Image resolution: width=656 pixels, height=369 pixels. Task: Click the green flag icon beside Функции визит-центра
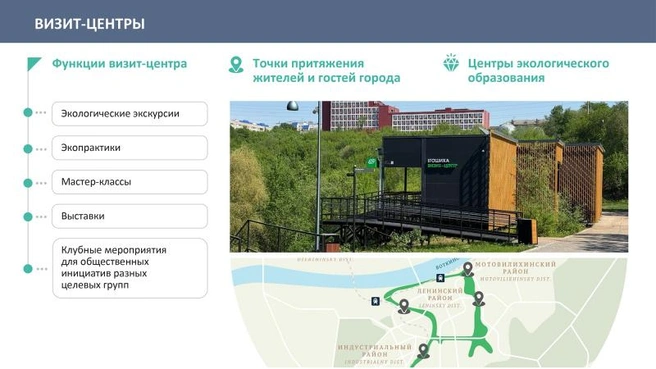coord(33,64)
